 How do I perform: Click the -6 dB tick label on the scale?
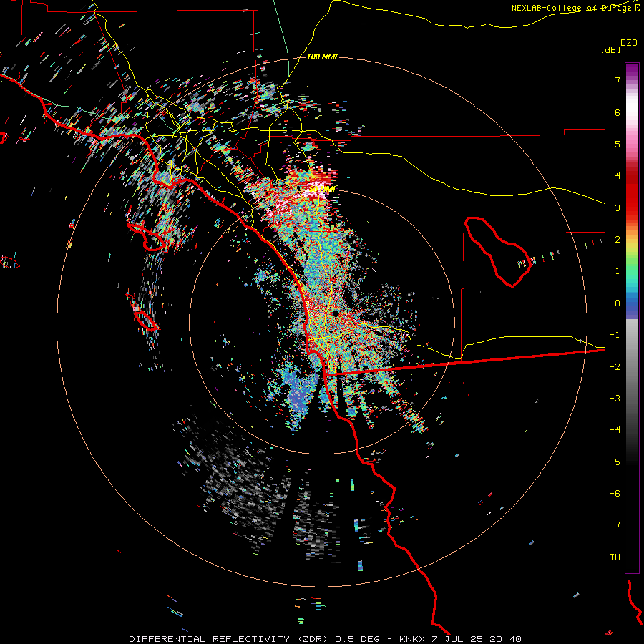coord(615,494)
